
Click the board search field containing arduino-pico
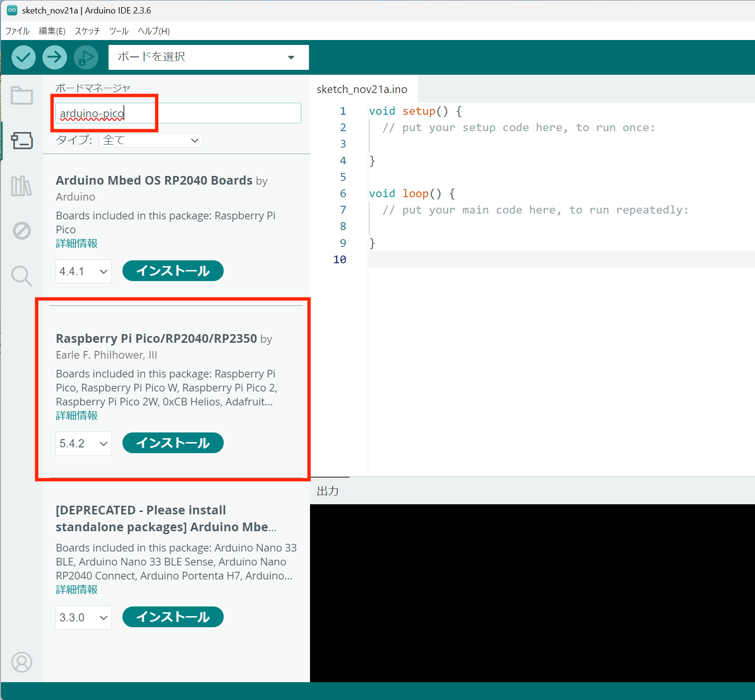point(178,113)
